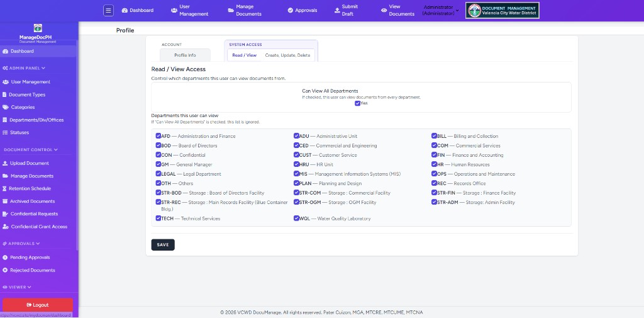The image size is (644, 318).
Task: Click the Valencia City Water District banner logo
Action: point(502,10)
